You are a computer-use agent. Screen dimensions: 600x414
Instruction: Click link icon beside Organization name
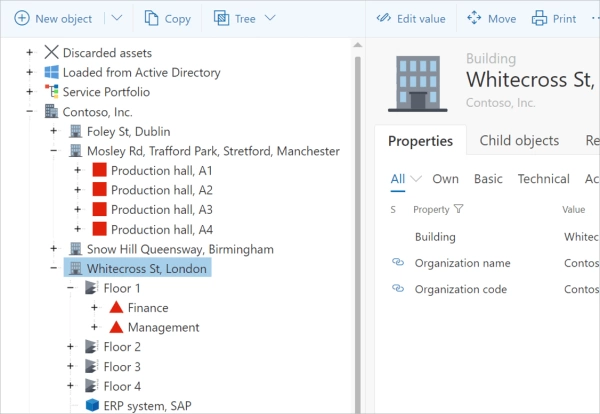(398, 262)
